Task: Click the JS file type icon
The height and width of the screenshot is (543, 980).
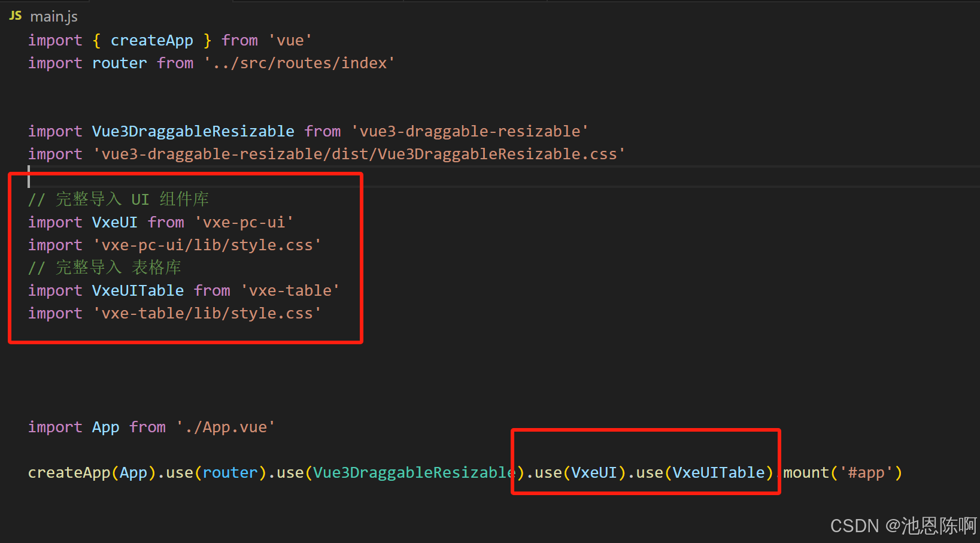Action: (14, 16)
